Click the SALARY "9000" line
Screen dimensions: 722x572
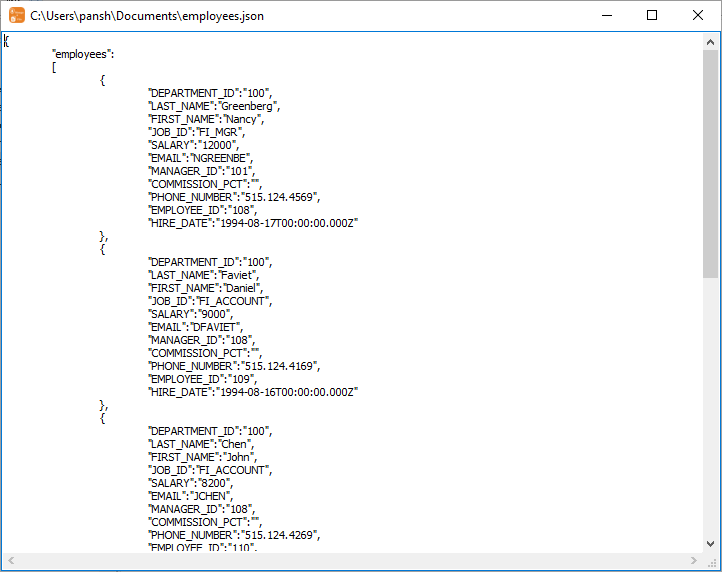point(190,314)
